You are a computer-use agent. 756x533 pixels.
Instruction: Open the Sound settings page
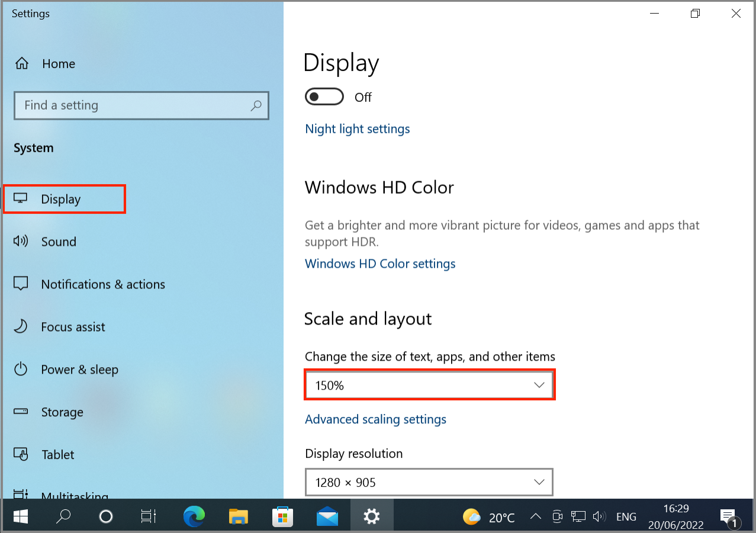(45, 242)
